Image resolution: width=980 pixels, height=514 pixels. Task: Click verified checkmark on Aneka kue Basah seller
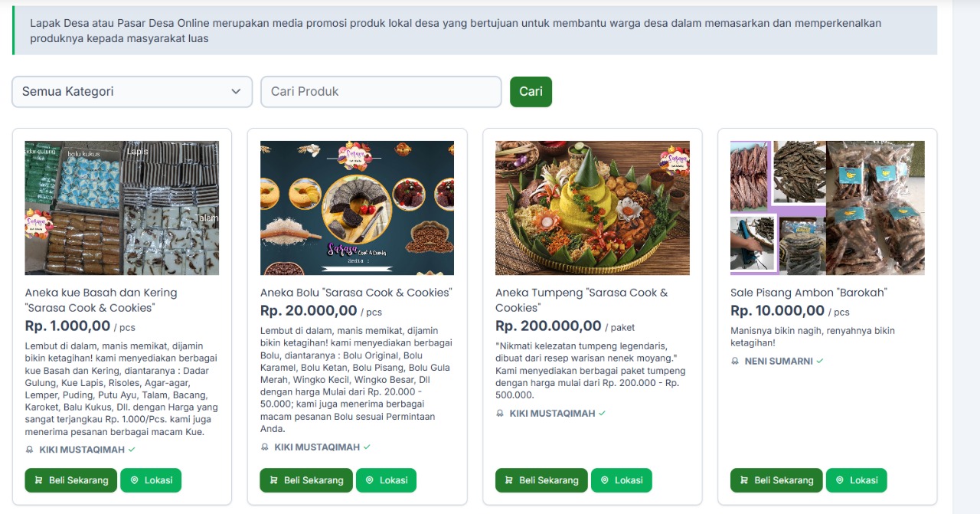pos(132,450)
